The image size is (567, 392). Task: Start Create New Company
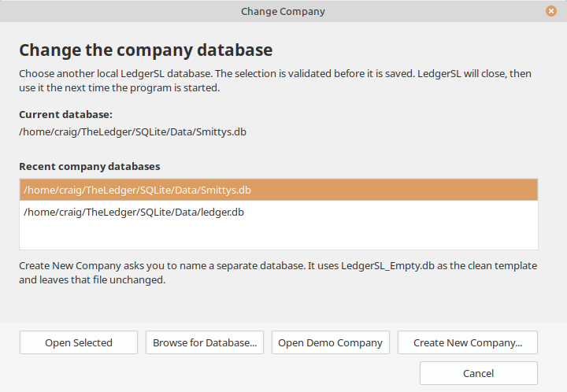(468, 342)
